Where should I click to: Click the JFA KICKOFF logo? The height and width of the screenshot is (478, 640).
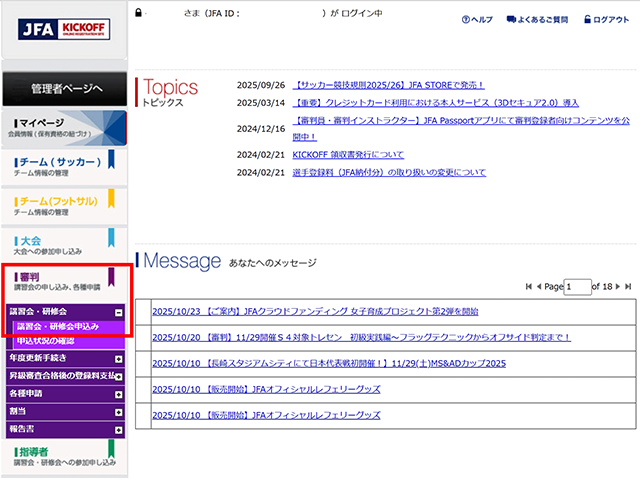click(64, 29)
